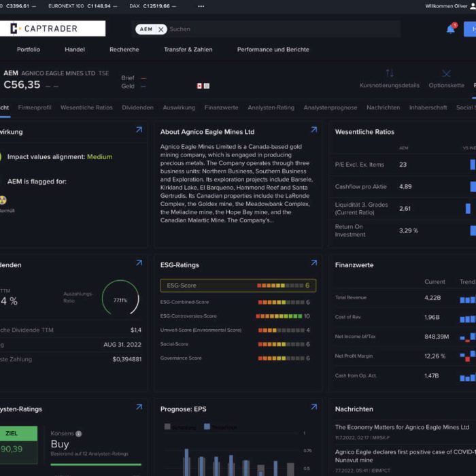The image size is (476, 476).
Task: Click Impact values alignment: Medium
Action: (60, 156)
